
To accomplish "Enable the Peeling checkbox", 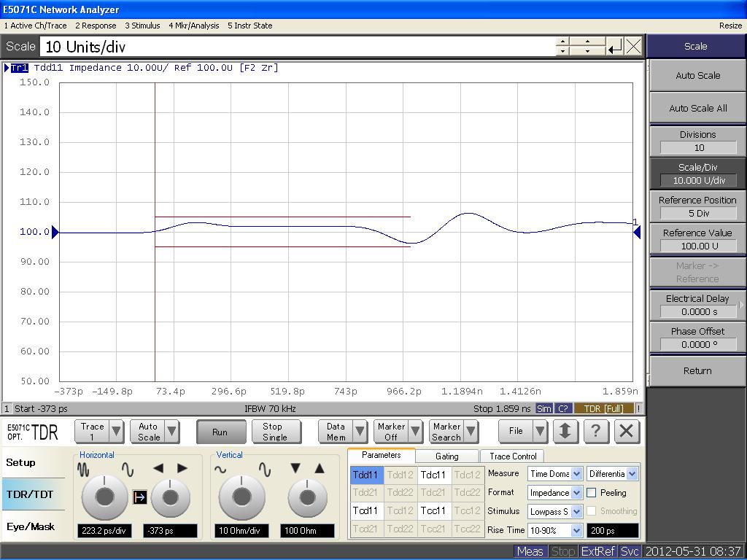I will (x=592, y=493).
